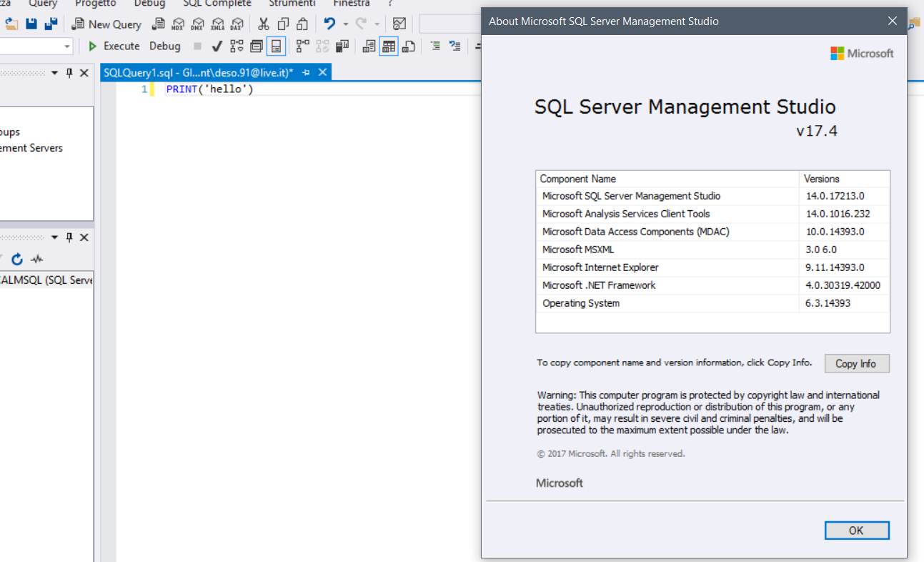Parse the query with the checkmark icon
The width and height of the screenshot is (924, 562).
(x=217, y=46)
